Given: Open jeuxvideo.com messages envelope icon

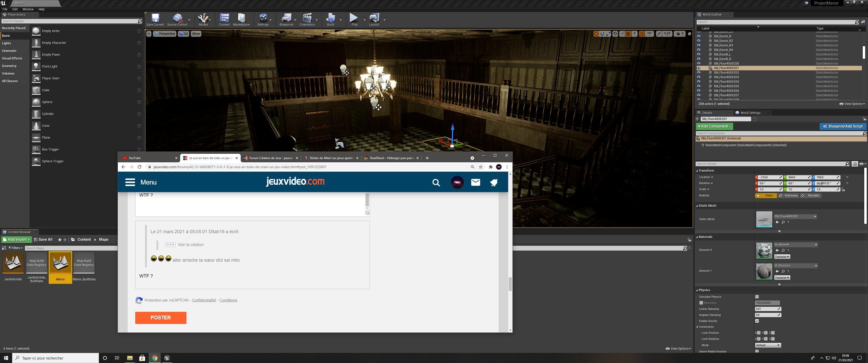Looking at the screenshot, I should (475, 182).
